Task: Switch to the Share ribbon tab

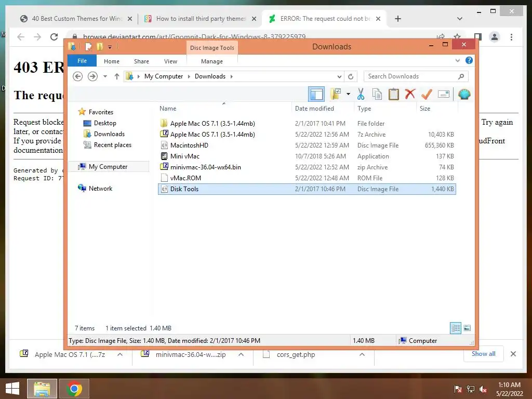Action: coord(141,61)
